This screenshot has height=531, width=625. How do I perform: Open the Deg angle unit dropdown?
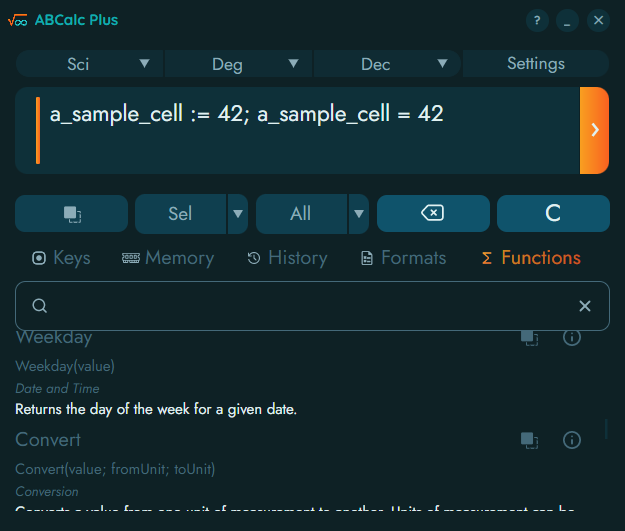click(238, 64)
